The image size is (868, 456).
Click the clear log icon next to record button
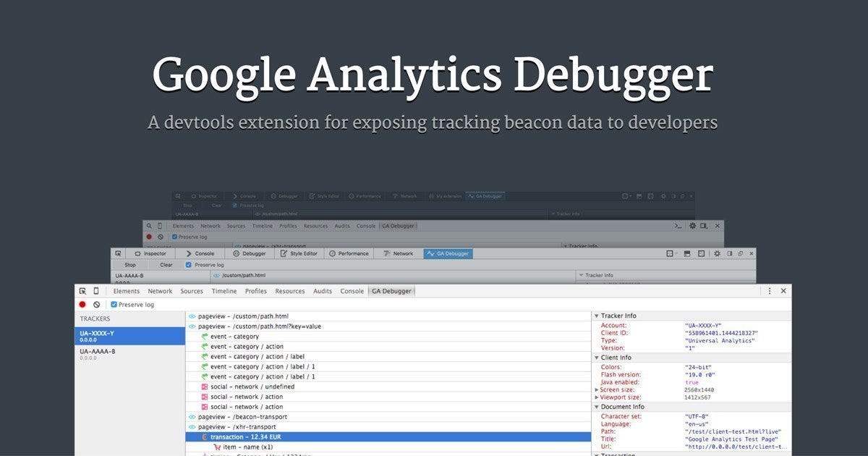point(96,304)
